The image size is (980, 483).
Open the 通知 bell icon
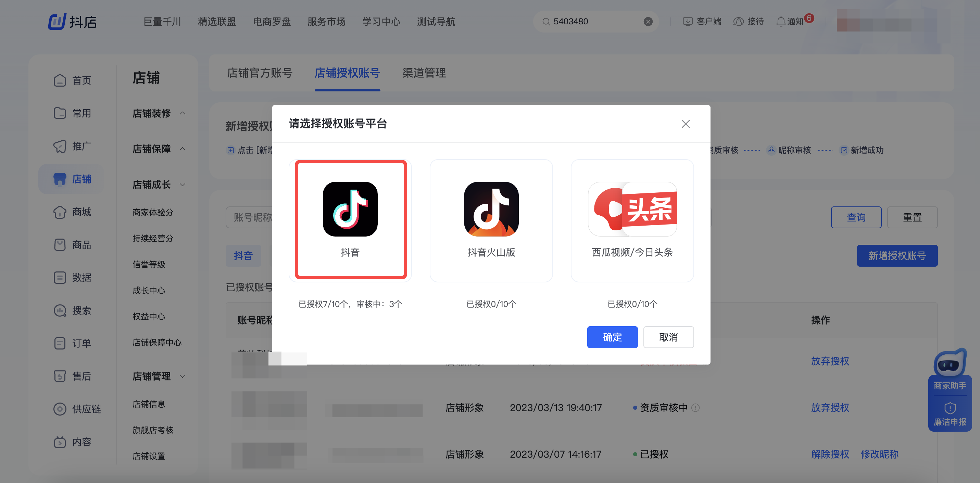coord(780,22)
